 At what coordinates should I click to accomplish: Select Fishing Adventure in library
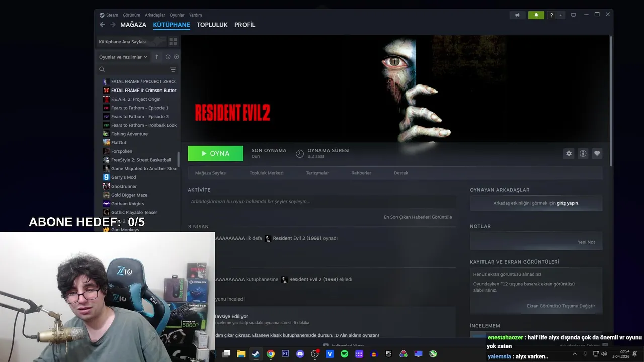tap(140, 134)
